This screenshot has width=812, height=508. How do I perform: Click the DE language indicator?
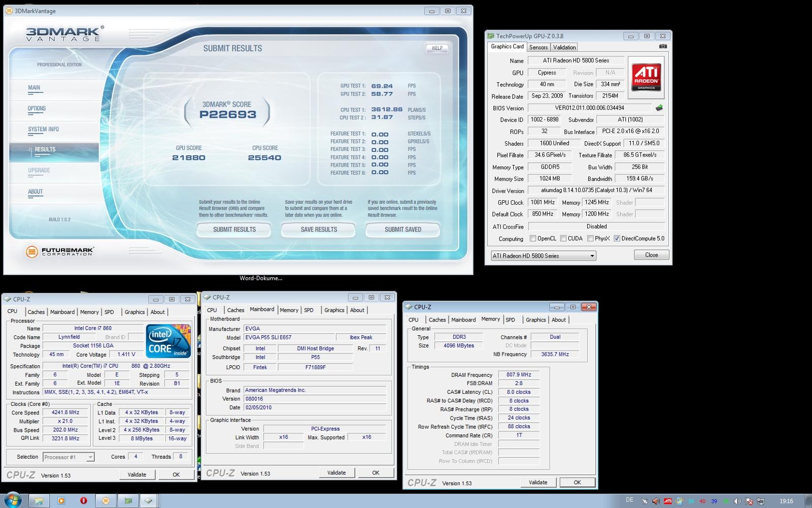[629, 500]
